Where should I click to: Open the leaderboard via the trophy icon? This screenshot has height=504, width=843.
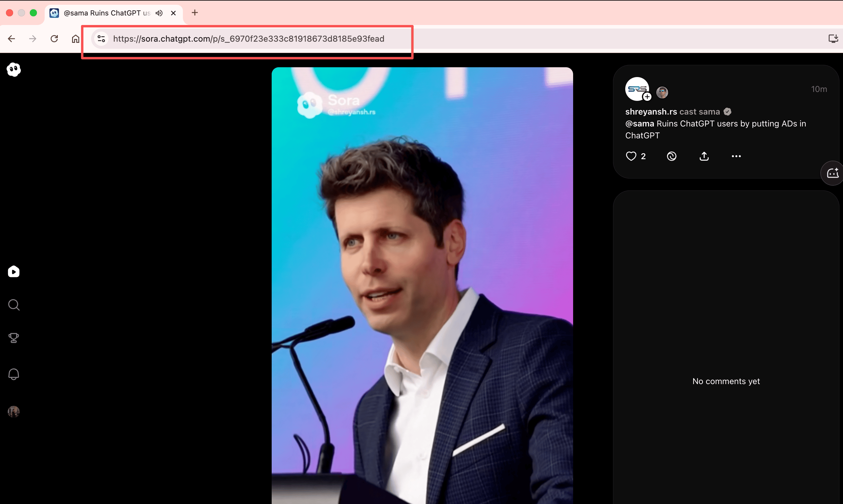[14, 338]
